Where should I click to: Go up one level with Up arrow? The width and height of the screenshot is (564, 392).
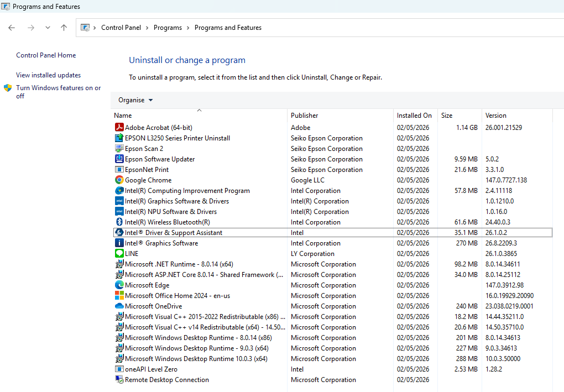pyautogui.click(x=64, y=28)
